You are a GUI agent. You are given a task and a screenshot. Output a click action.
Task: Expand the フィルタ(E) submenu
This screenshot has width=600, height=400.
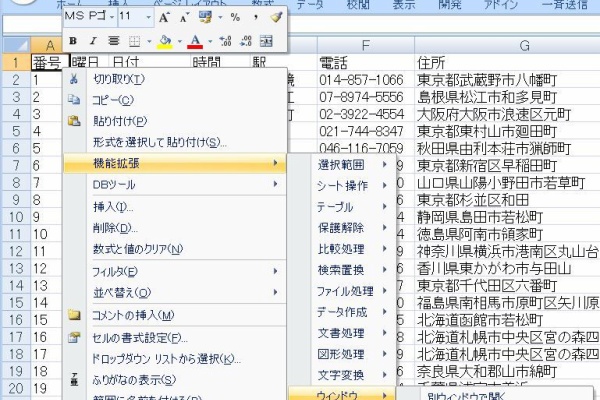(x=175, y=272)
